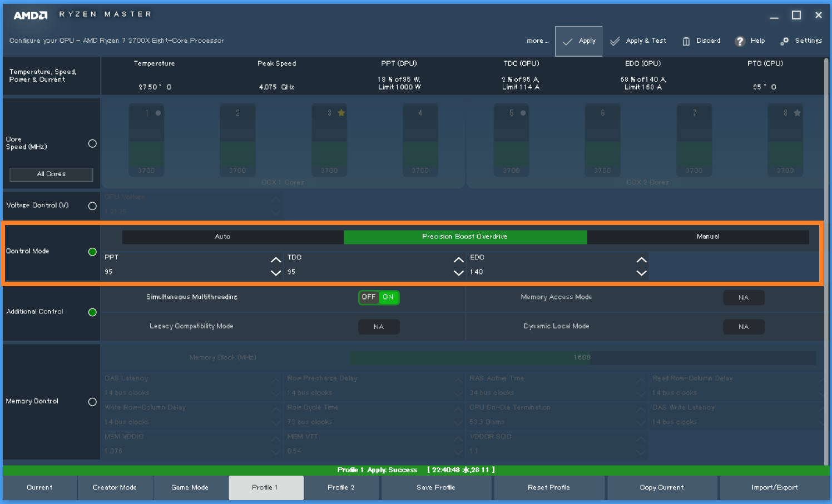Screen dimensions: 832x504
Task: Select Precision Boost Overdrive mode
Action: pos(465,237)
